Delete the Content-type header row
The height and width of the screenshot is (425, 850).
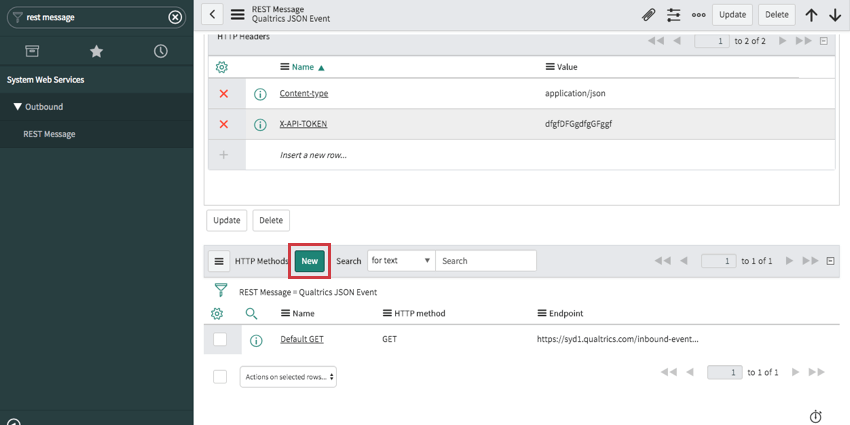(x=223, y=93)
